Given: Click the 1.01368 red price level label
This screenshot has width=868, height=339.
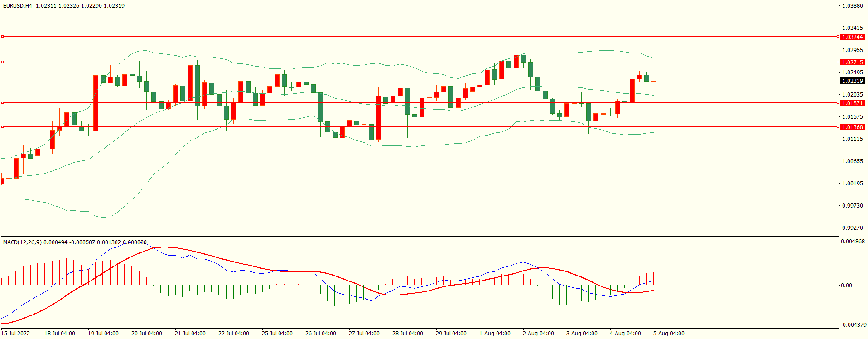Looking at the screenshot, I should click(x=852, y=127).
